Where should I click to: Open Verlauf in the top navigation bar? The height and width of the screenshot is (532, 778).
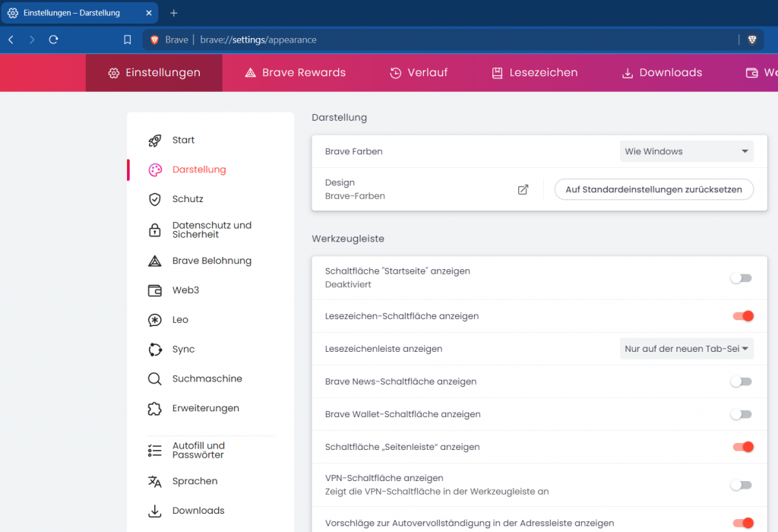(419, 73)
